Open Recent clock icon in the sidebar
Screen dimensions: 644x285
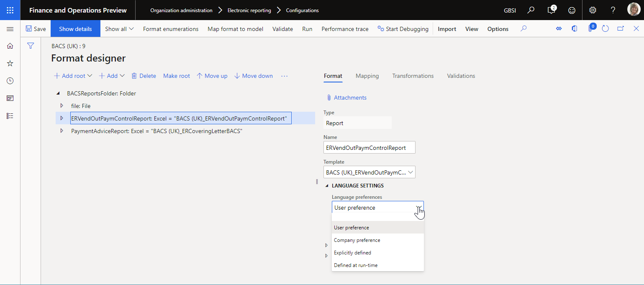tap(10, 81)
